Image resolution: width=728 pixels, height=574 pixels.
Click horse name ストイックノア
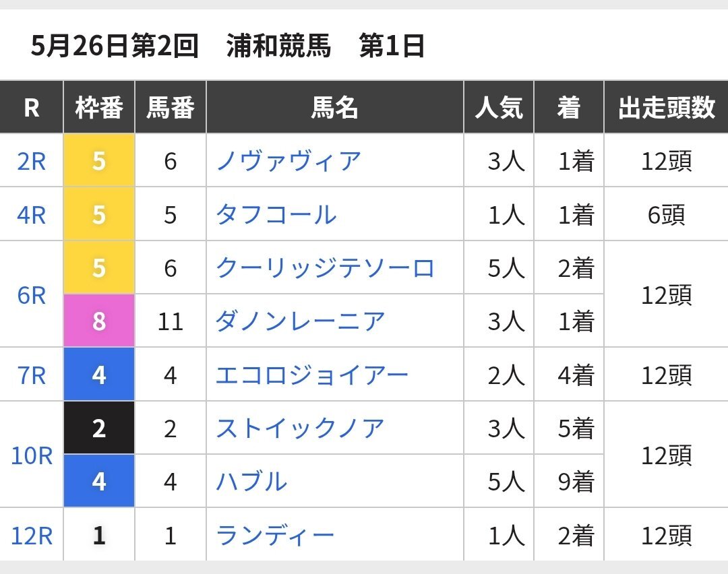tap(301, 428)
